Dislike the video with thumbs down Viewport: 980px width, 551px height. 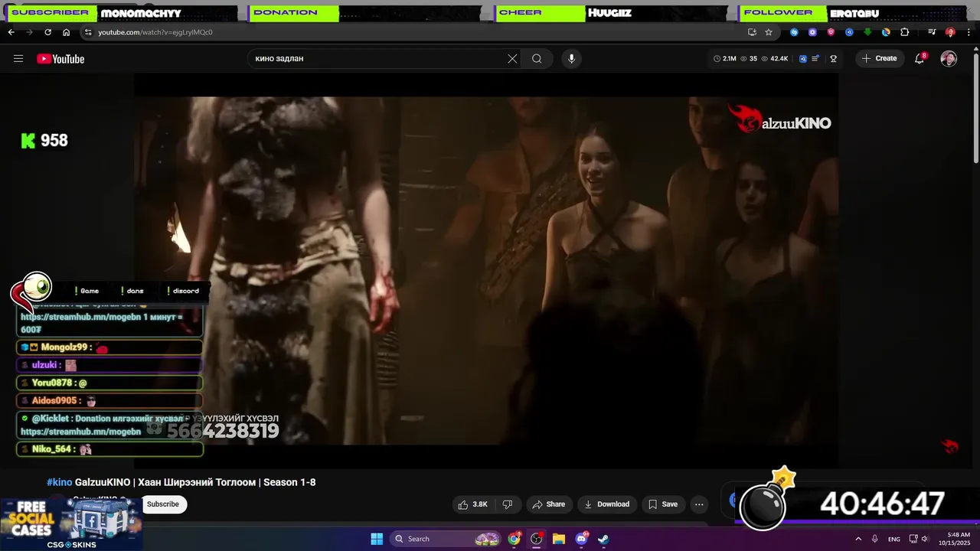[x=508, y=504]
